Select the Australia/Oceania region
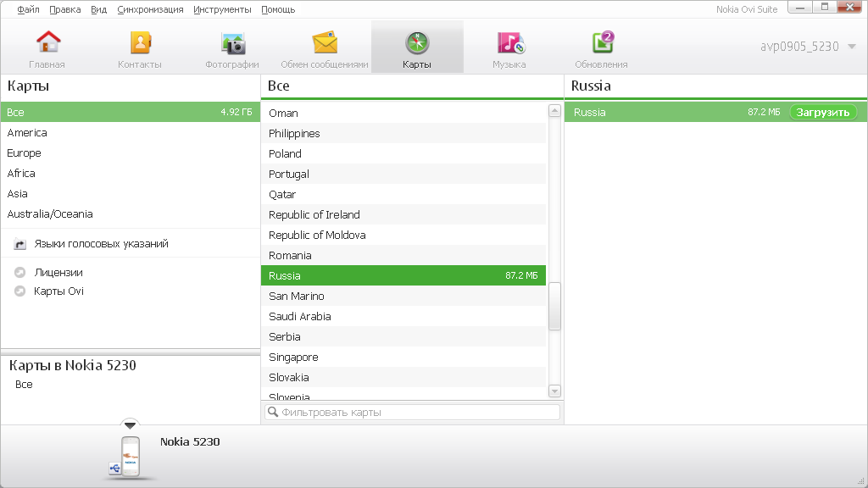The width and height of the screenshot is (868, 488). [x=131, y=214]
